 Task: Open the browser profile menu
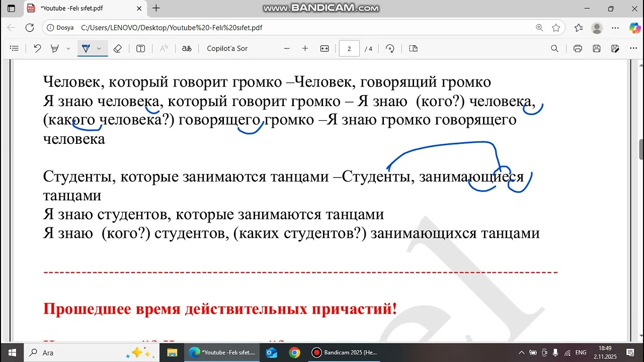coord(597,28)
